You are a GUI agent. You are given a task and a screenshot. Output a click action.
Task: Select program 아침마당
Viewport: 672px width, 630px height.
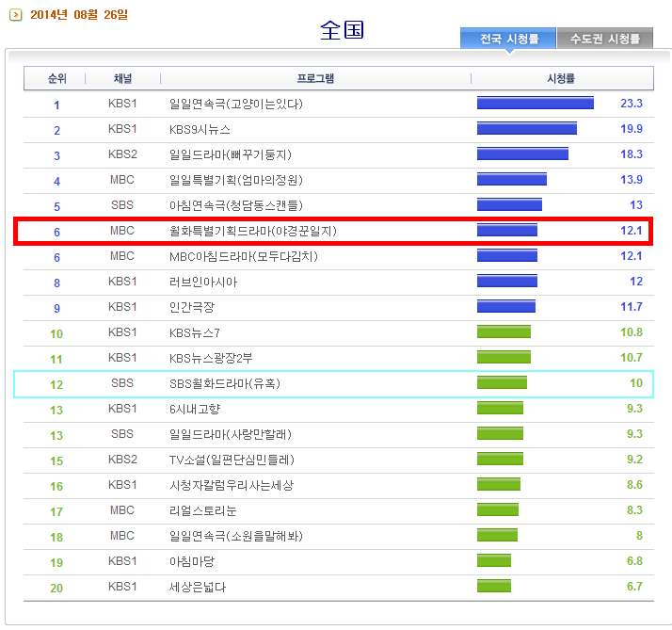pos(192,561)
